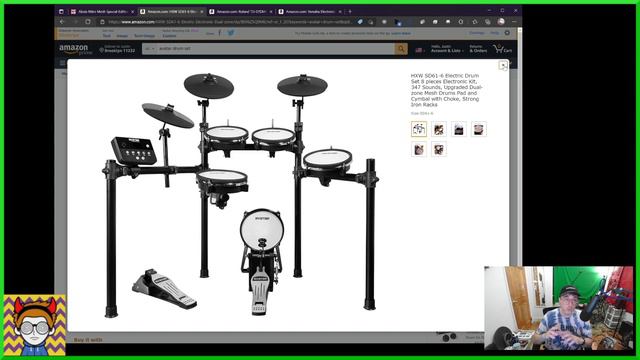The width and height of the screenshot is (640, 360).
Task: Open the extension bar settings gear
Action: 507,33
